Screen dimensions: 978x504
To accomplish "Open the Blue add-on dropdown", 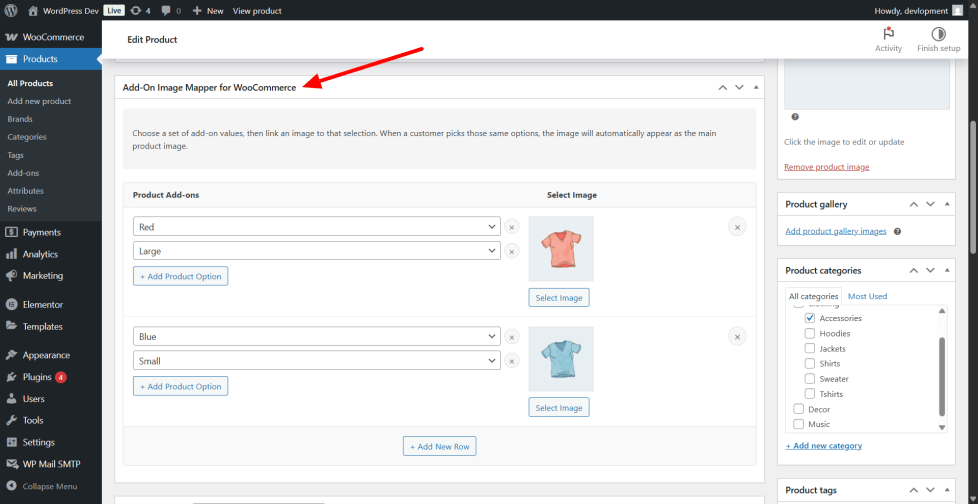I will pyautogui.click(x=317, y=337).
